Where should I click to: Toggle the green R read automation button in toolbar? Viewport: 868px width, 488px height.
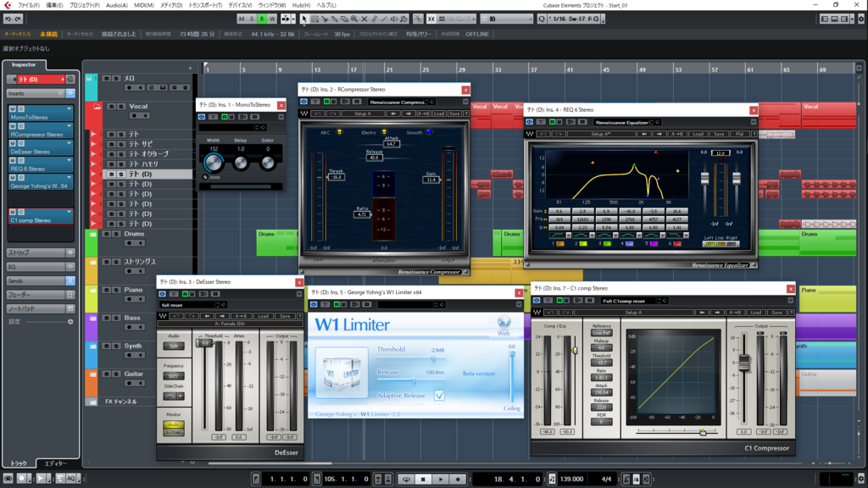pos(262,19)
